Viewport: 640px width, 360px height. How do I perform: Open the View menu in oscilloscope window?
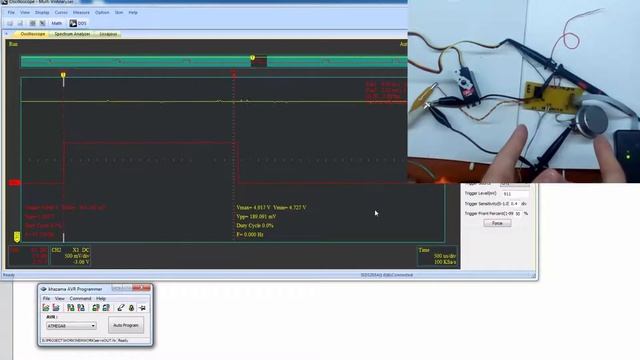(25, 13)
